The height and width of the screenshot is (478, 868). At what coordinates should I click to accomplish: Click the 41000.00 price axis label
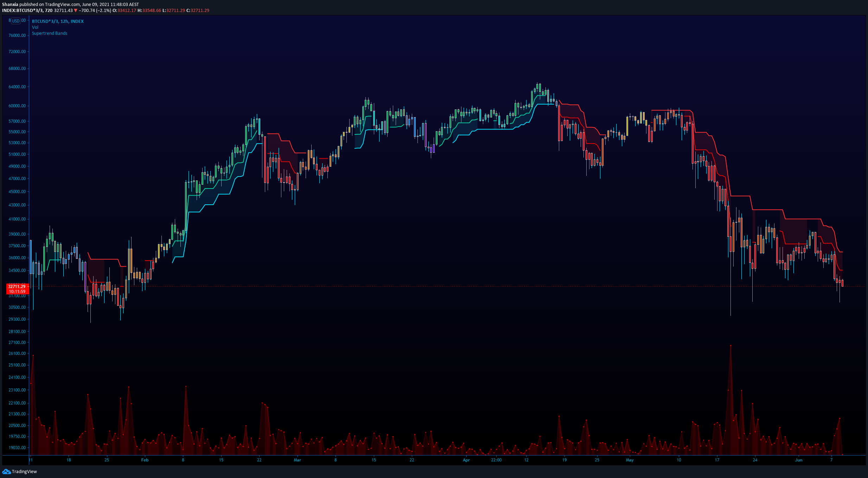click(x=17, y=219)
